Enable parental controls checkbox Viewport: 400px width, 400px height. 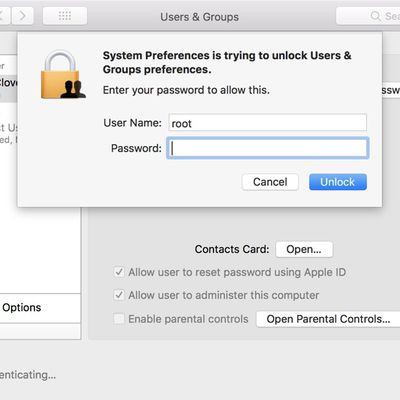point(119,319)
